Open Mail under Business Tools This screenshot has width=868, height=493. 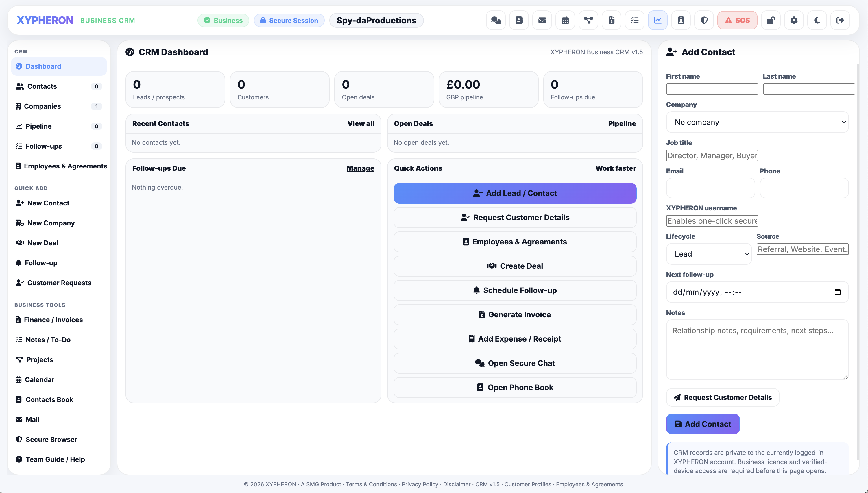[59, 420]
